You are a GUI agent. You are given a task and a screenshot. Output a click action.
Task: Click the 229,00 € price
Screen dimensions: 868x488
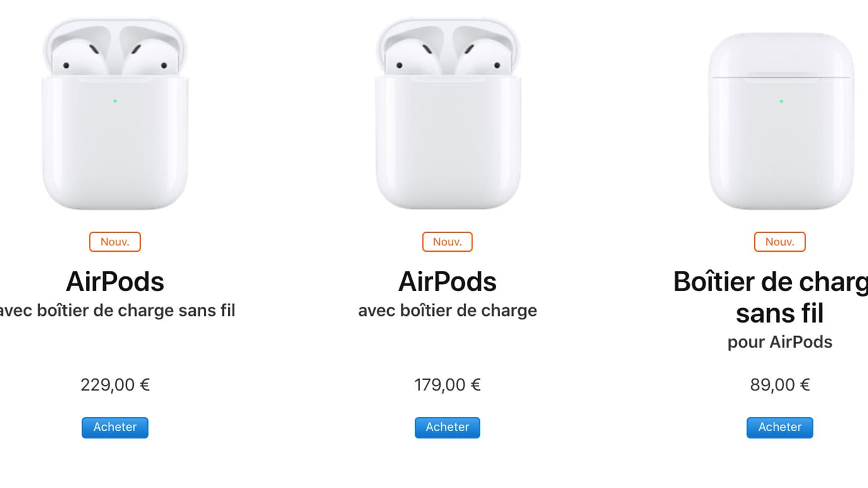click(x=115, y=385)
